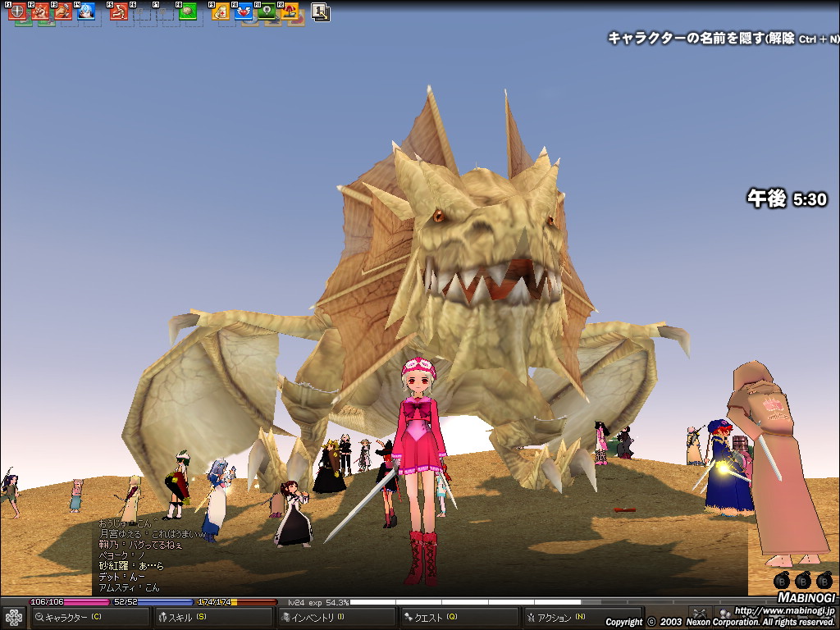Click the 午後 5:30 game clock

[787, 199]
